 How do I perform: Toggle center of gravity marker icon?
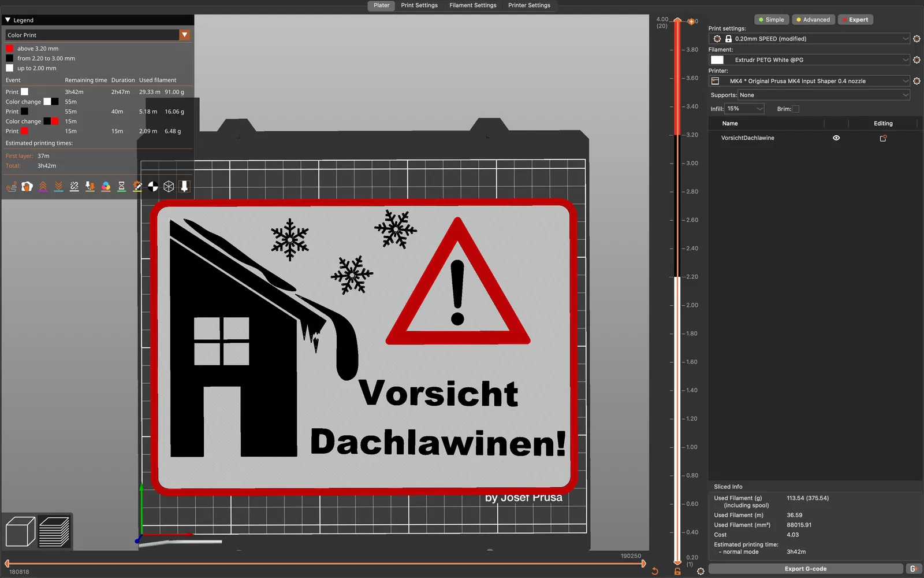[x=153, y=186]
